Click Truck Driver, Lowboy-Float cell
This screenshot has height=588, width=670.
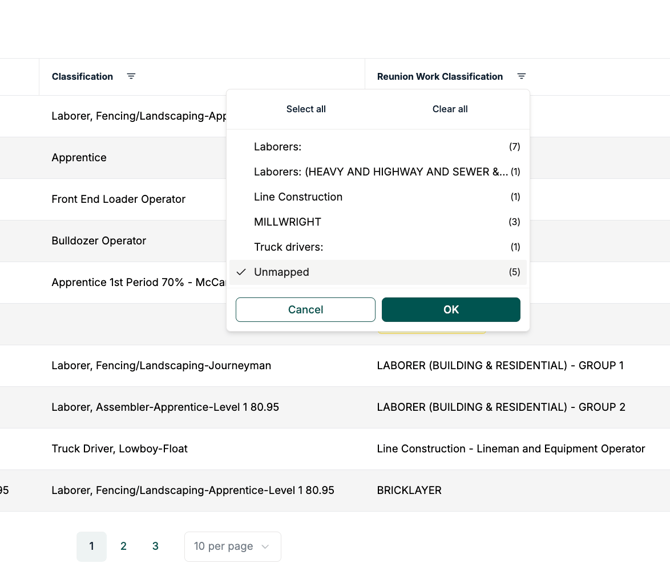pyautogui.click(x=119, y=449)
